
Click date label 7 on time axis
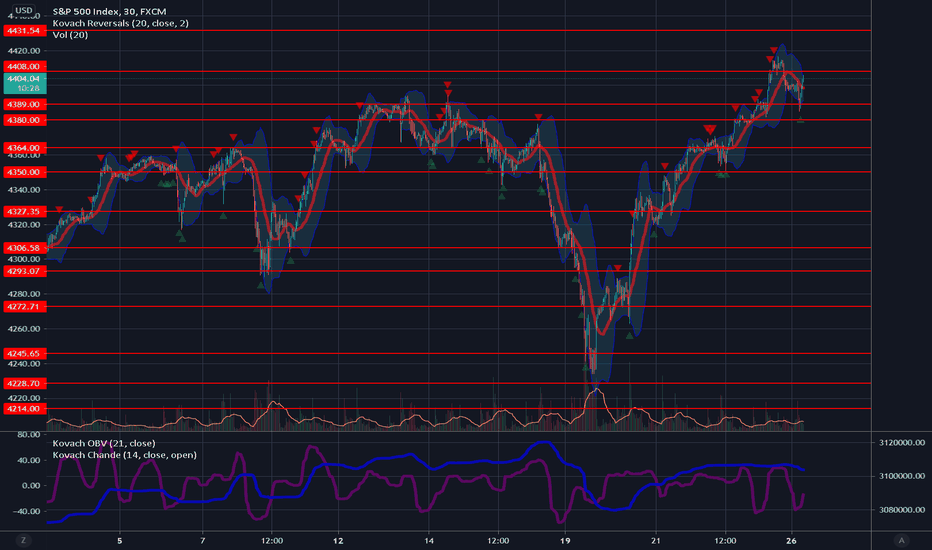point(203,540)
